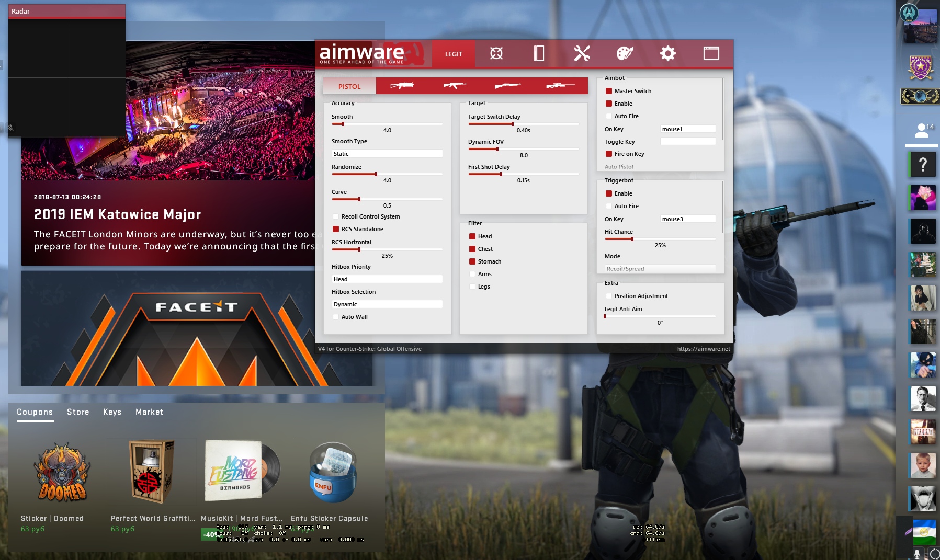Click the purple star rank medal icon

click(921, 68)
